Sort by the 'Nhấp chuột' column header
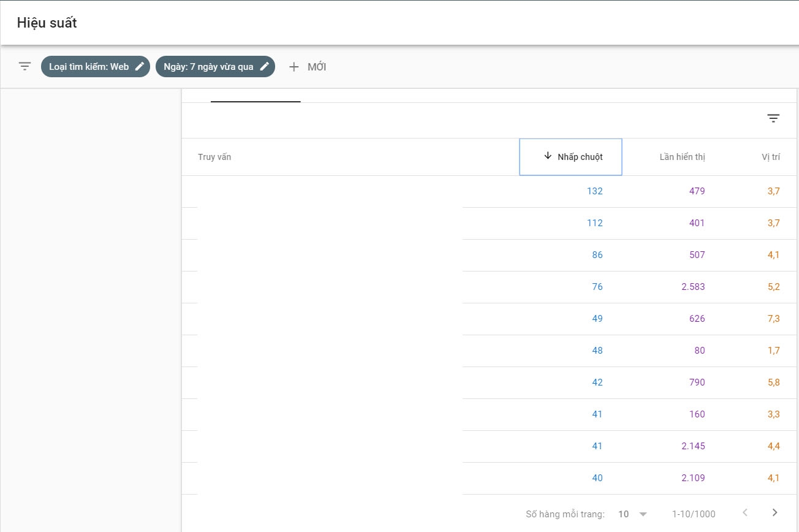Image resolution: width=799 pixels, height=532 pixels. tap(570, 157)
